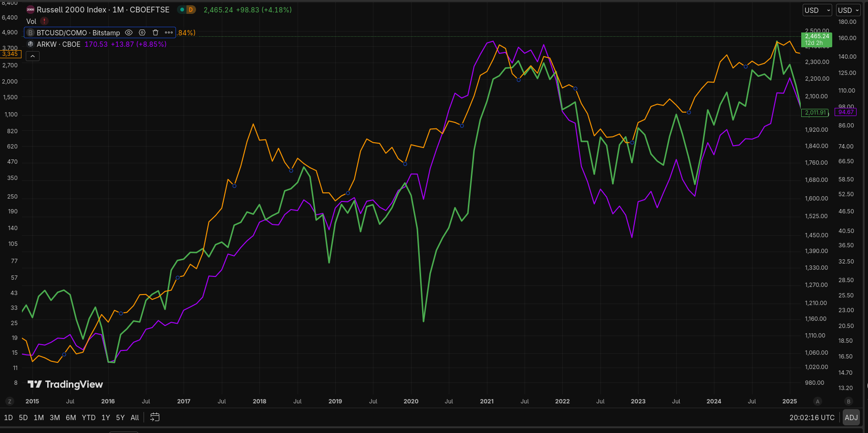Click the Russell 2000 Index logo icon
The image size is (868, 433).
tap(31, 10)
